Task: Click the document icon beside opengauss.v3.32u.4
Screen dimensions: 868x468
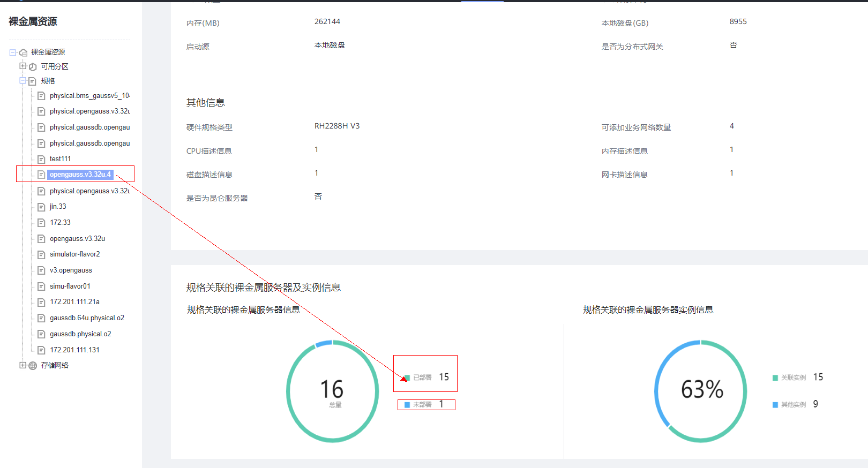Action: 41,175
